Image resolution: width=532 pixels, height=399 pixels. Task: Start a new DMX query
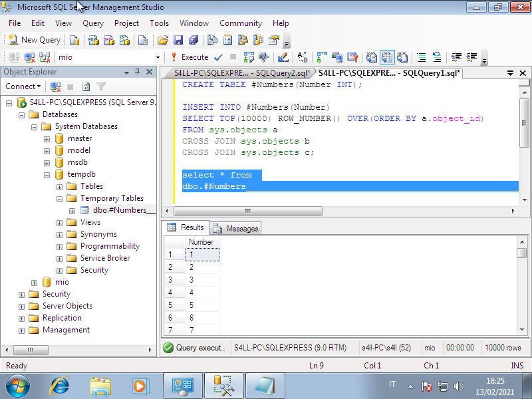point(109,40)
